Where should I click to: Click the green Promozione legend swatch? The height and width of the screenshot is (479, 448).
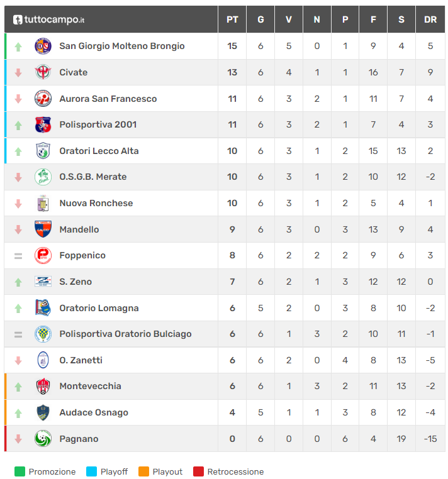[20, 471]
